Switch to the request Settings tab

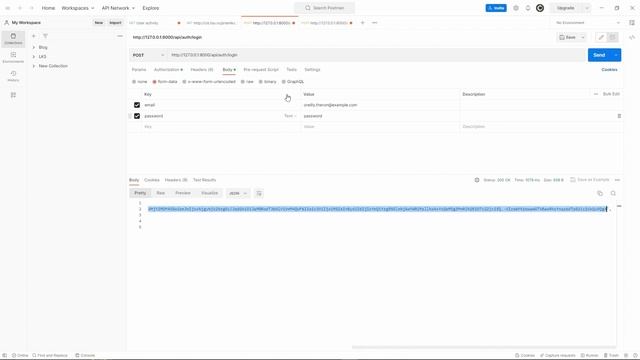pos(312,70)
